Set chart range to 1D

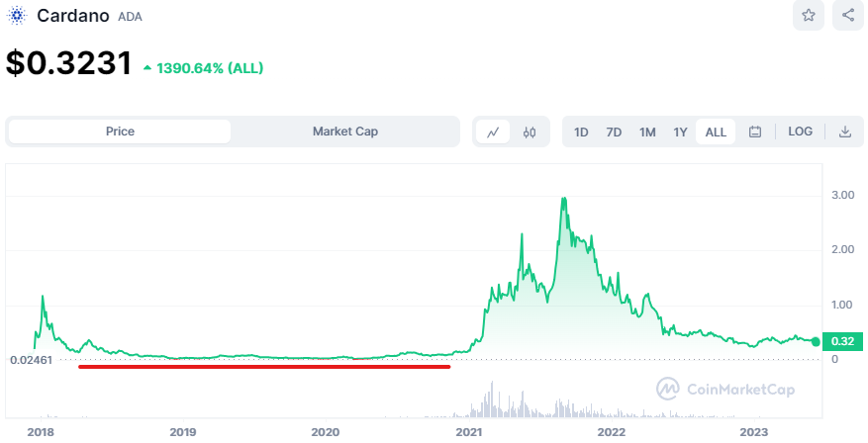tap(581, 133)
